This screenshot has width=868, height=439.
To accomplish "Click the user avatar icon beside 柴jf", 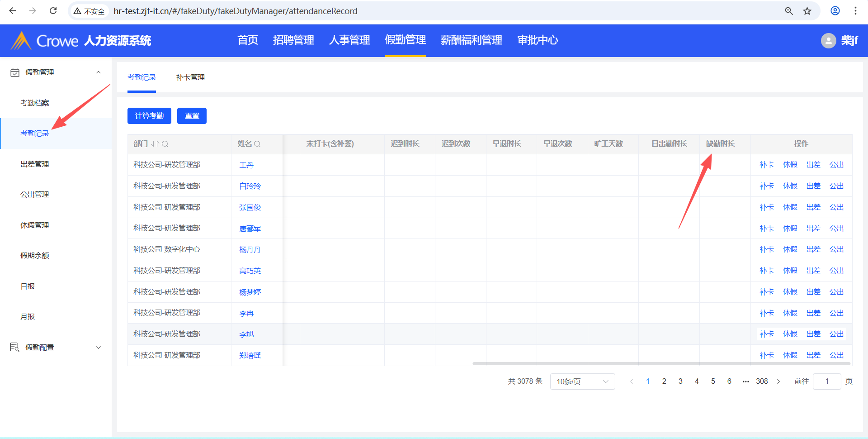I will click(x=828, y=41).
